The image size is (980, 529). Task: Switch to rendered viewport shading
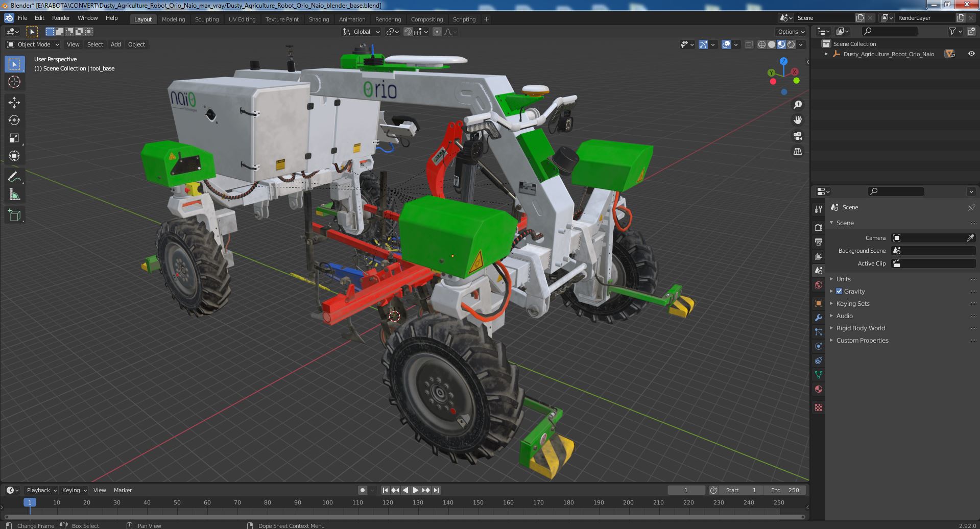(791, 44)
